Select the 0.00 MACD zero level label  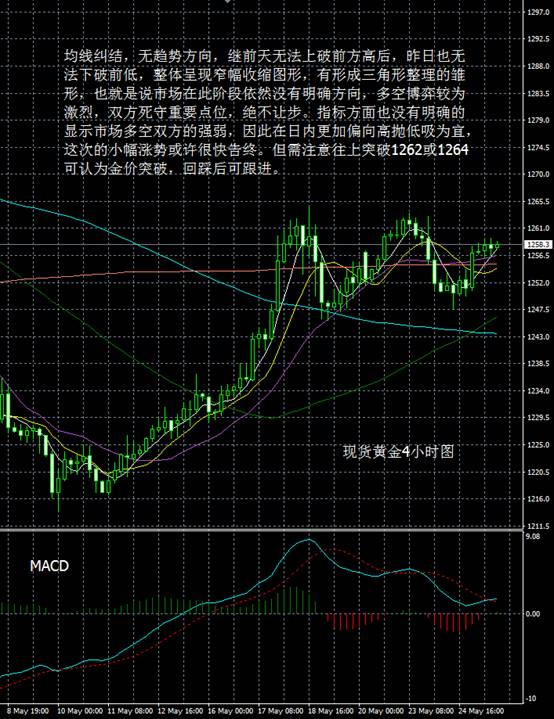(x=533, y=614)
